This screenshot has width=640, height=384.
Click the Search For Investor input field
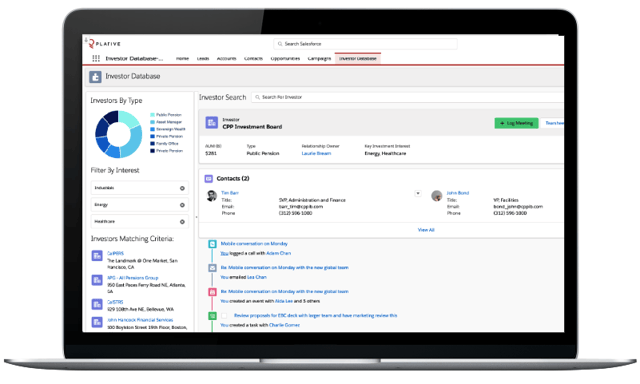click(x=407, y=97)
